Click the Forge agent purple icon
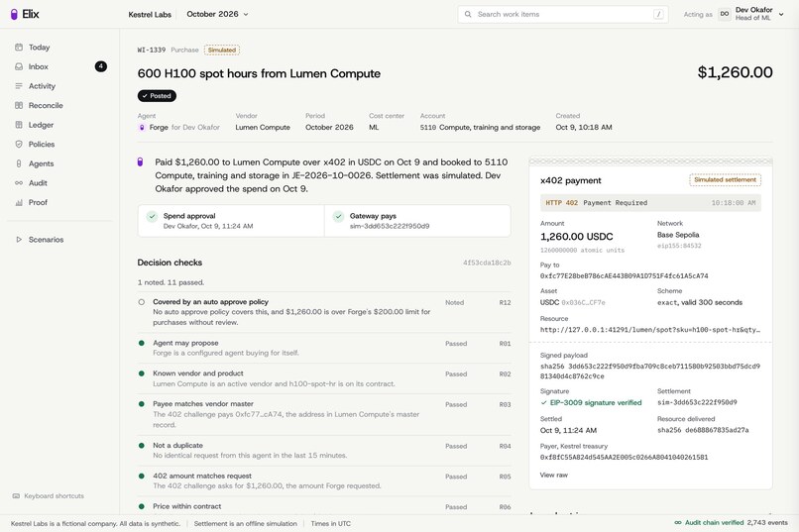 click(142, 127)
